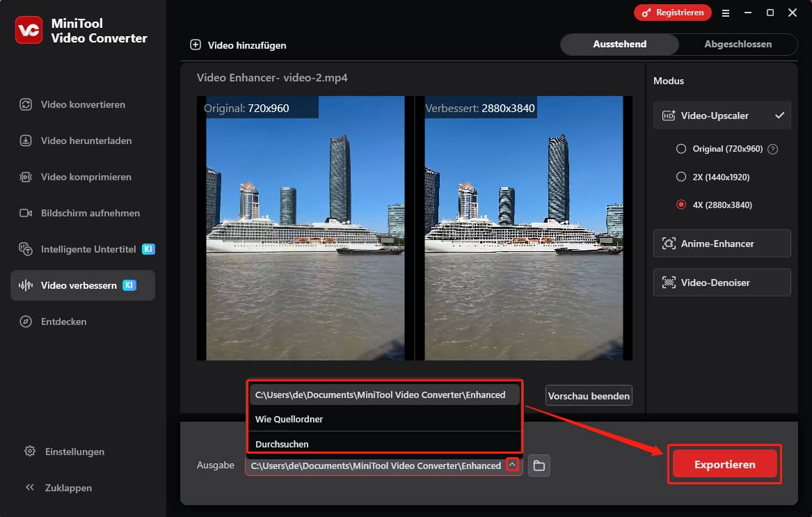Click the Ausgabe label
812x517 pixels.
[216, 466]
